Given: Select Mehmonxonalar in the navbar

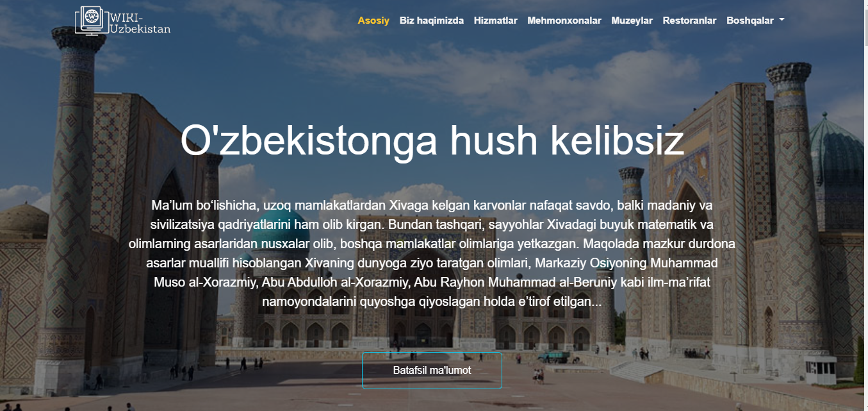Looking at the screenshot, I should pyautogui.click(x=564, y=20).
